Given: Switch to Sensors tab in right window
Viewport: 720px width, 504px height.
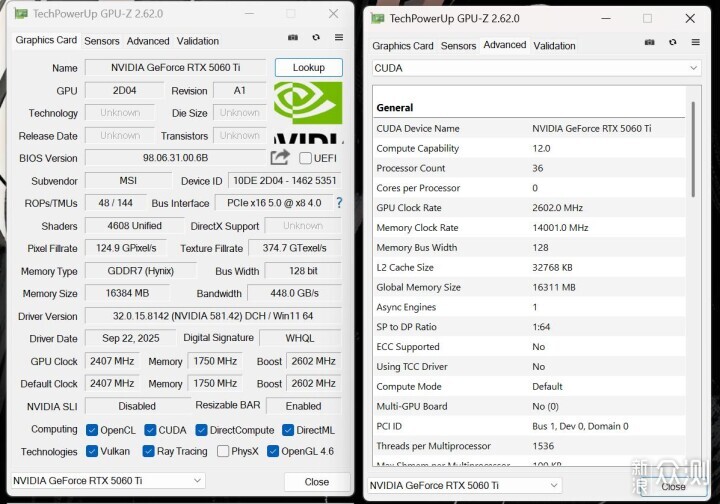Looking at the screenshot, I should tap(458, 45).
